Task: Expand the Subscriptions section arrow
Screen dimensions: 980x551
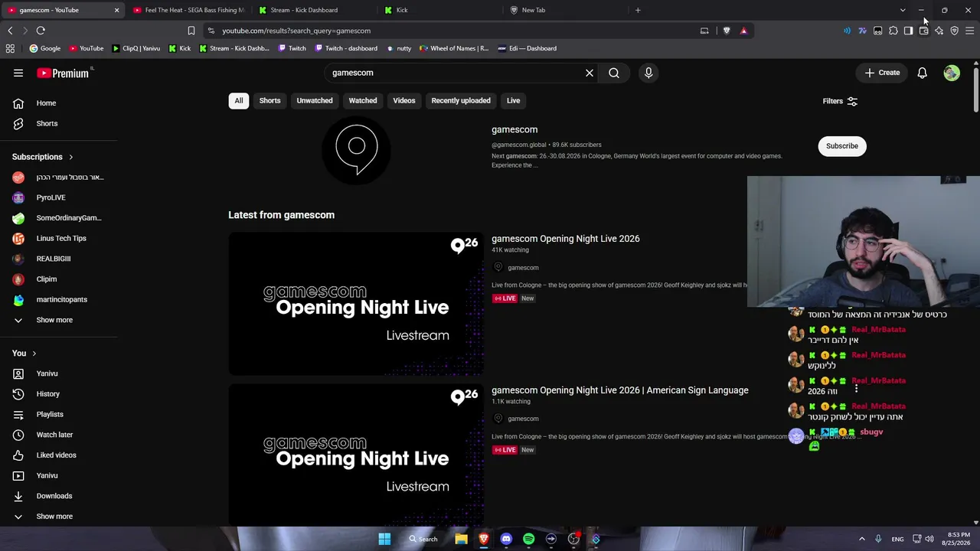Action: [70, 157]
